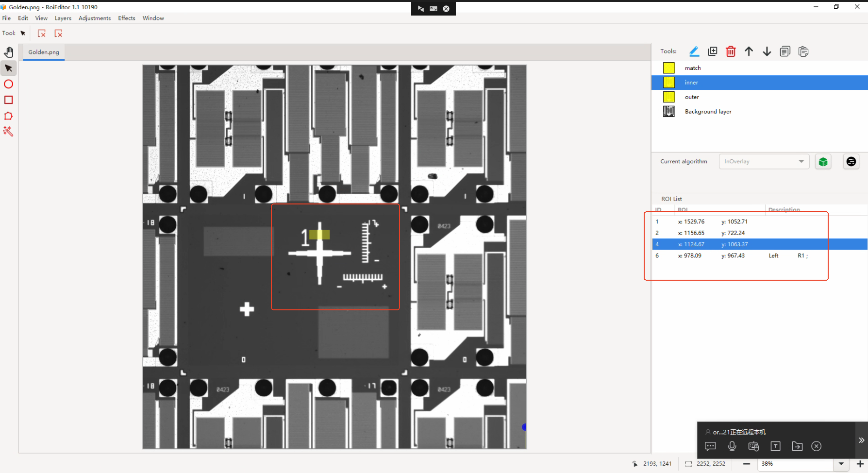The width and height of the screenshot is (868, 473).
Task: Select the circle ROI tool
Action: point(8,84)
